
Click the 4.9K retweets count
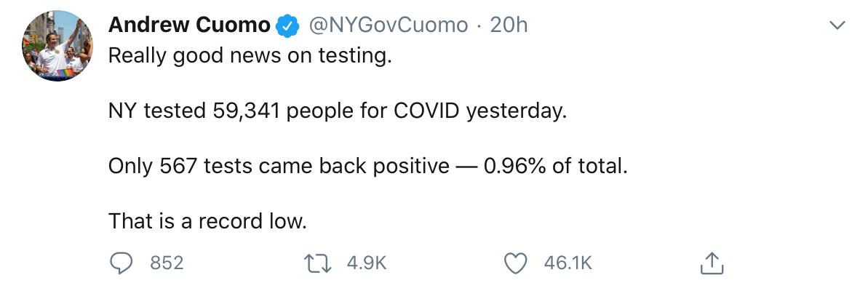coord(366,263)
